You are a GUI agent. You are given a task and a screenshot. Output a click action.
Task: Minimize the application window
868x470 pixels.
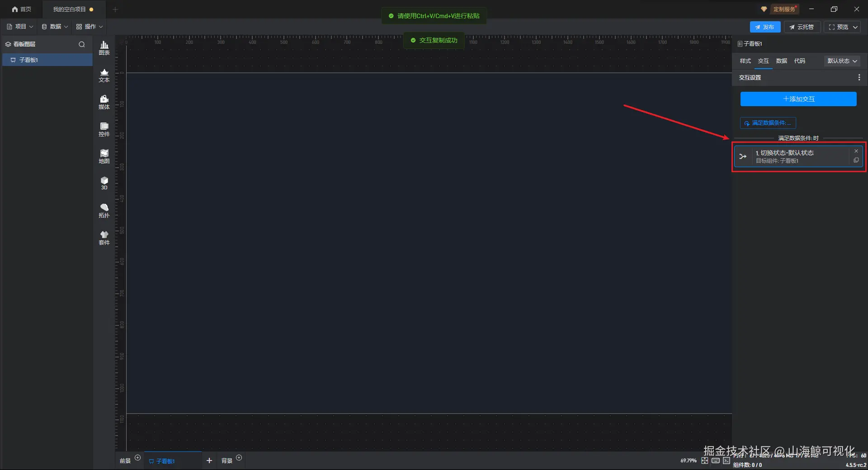[811, 9]
